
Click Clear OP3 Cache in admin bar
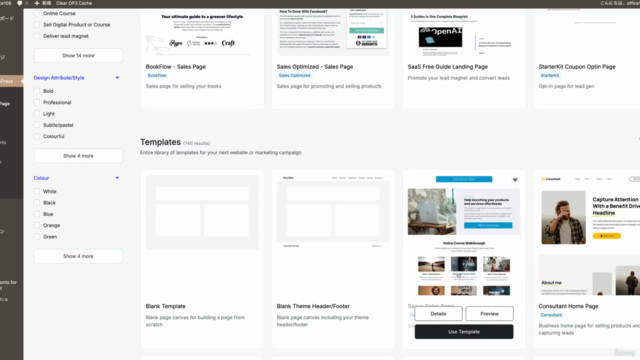point(74,3)
